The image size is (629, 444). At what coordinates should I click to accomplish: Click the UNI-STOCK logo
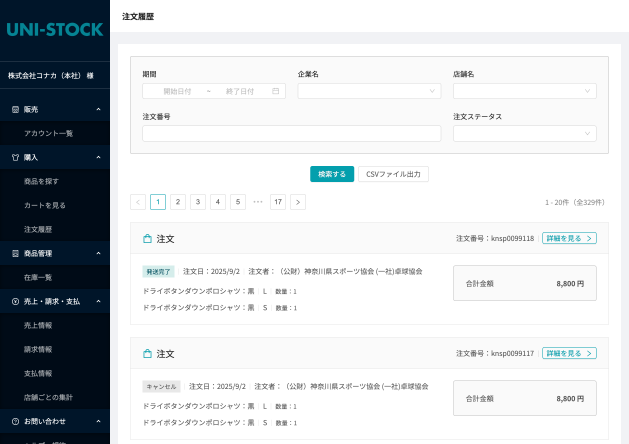(54, 30)
